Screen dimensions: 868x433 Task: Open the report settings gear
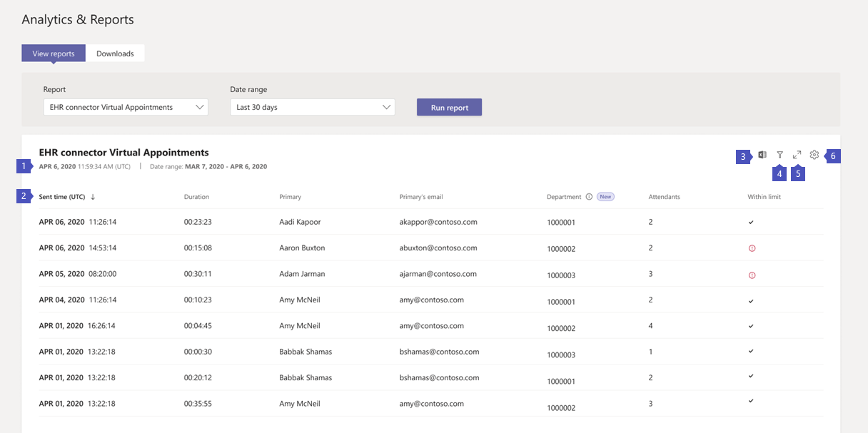click(x=814, y=155)
